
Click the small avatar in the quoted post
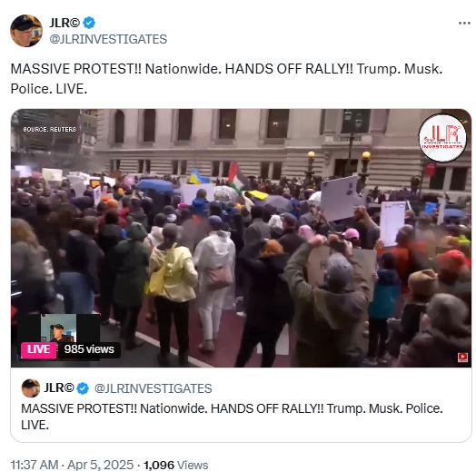31,388
